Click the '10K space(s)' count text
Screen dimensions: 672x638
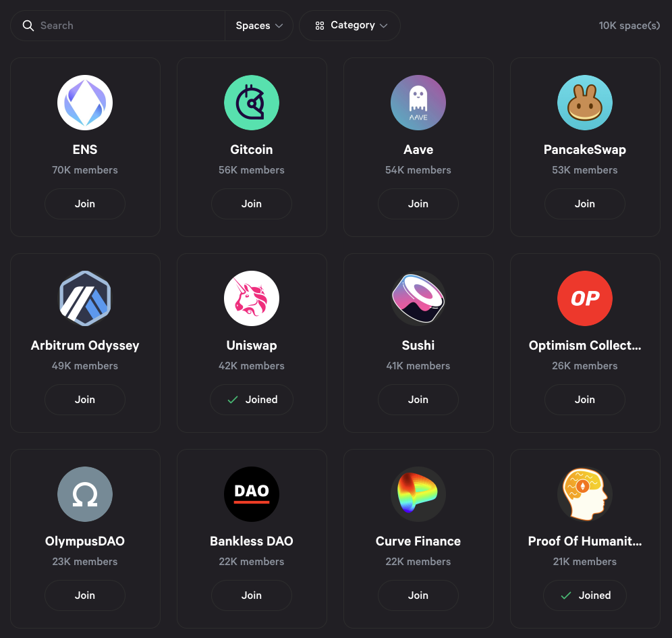click(629, 26)
